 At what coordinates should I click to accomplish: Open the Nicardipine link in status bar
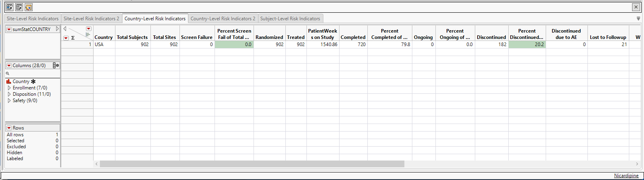point(626,176)
